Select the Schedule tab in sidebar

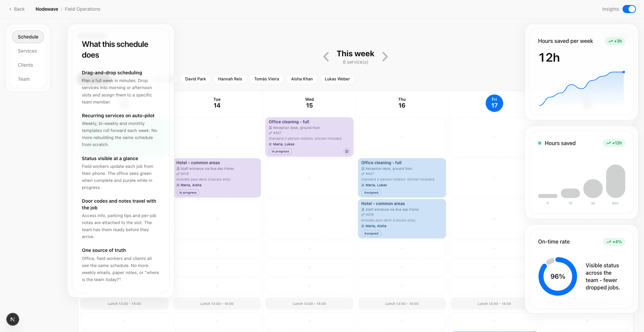28,37
